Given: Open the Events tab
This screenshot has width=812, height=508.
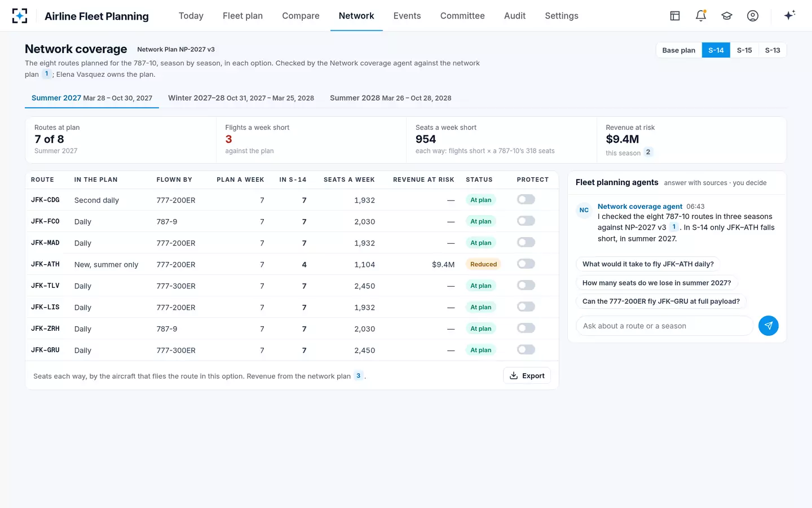Looking at the screenshot, I should point(407,16).
